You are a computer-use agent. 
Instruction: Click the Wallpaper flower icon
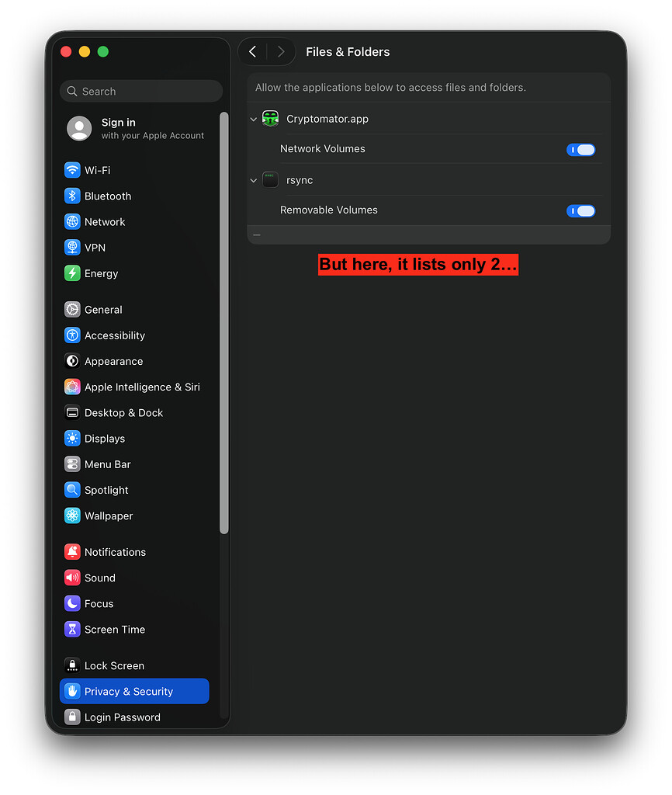point(72,516)
